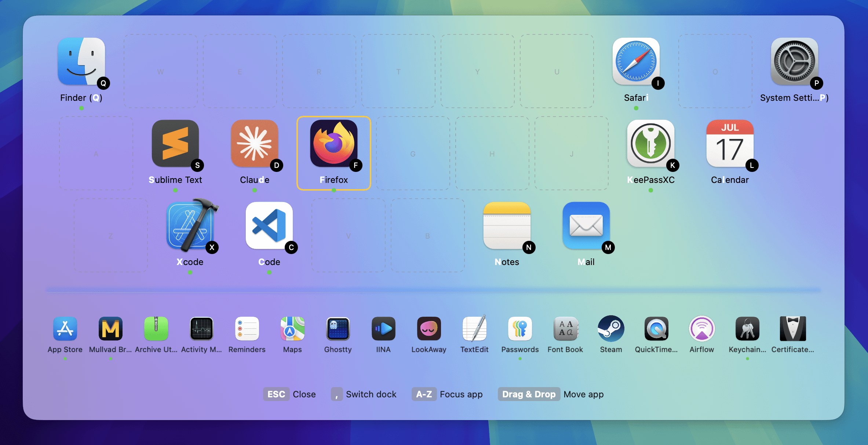Select the empty G key slot
868x445 pixels.
tap(413, 153)
